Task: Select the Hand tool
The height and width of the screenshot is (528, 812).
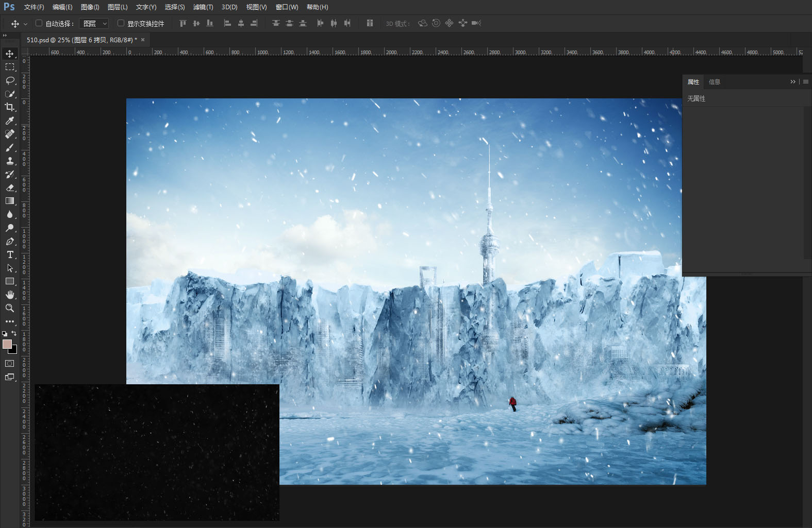Action: click(x=10, y=295)
